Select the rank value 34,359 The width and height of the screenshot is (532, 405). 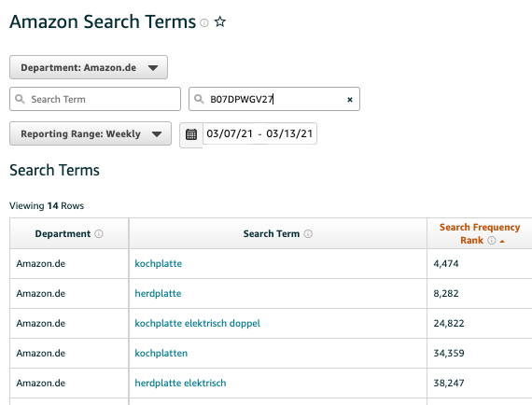(449, 354)
